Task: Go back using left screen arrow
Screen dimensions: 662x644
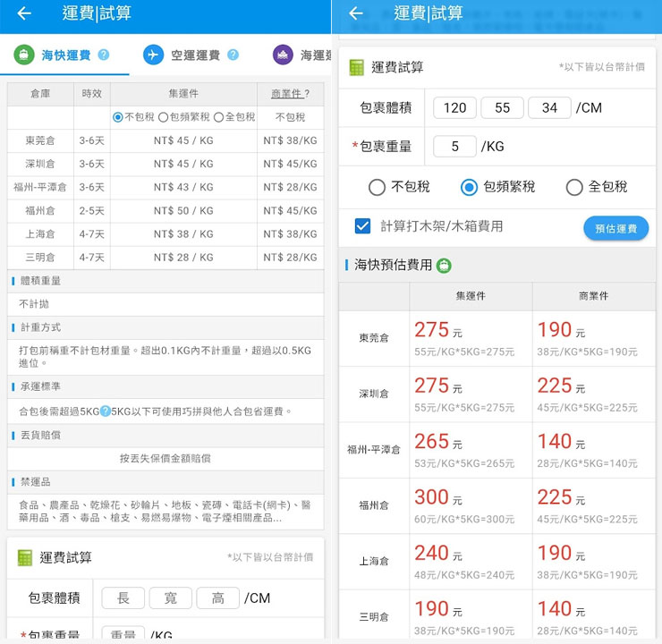Action: 24,13
